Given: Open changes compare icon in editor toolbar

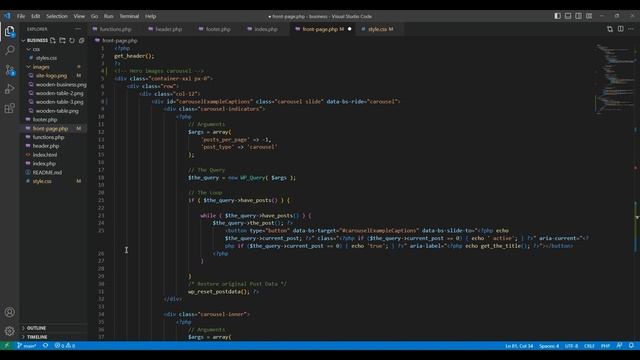Looking at the screenshot, I should point(610,29).
